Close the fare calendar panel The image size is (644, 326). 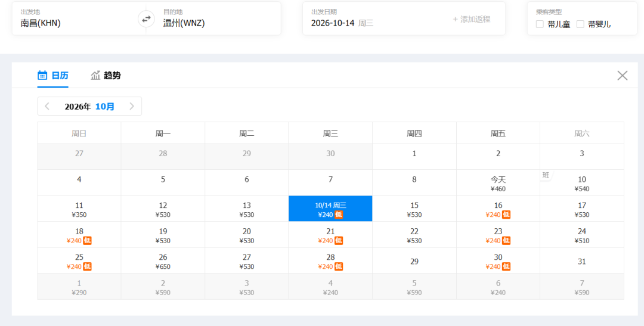[x=622, y=76]
